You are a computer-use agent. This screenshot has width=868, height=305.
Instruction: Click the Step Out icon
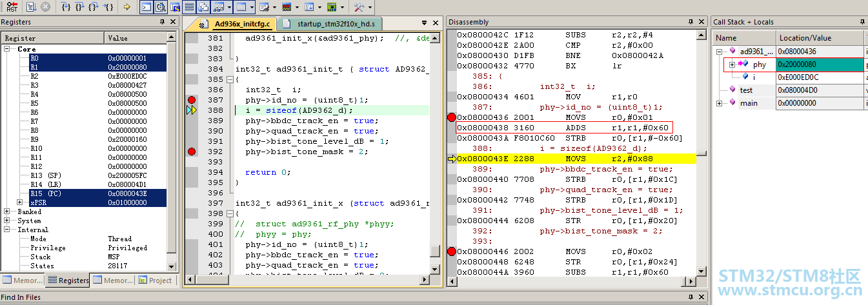click(94, 7)
